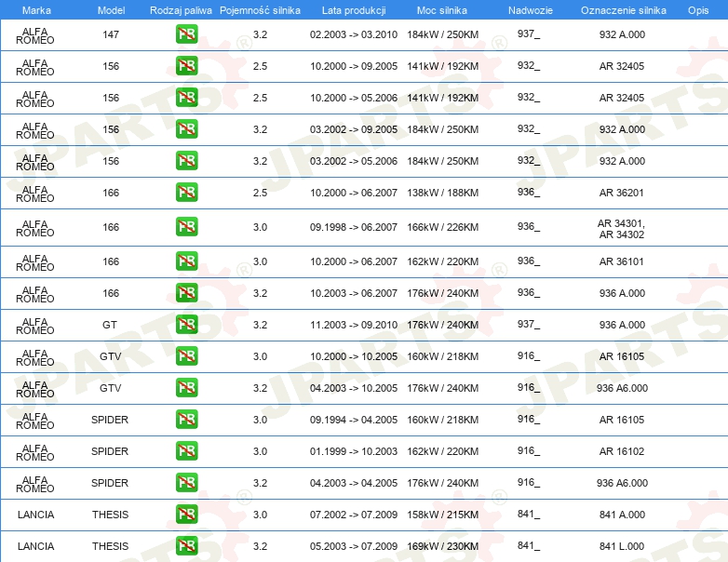The width and height of the screenshot is (728, 562).
Task: Select engine code '936 A6.000' in Spider row
Action: click(622, 483)
